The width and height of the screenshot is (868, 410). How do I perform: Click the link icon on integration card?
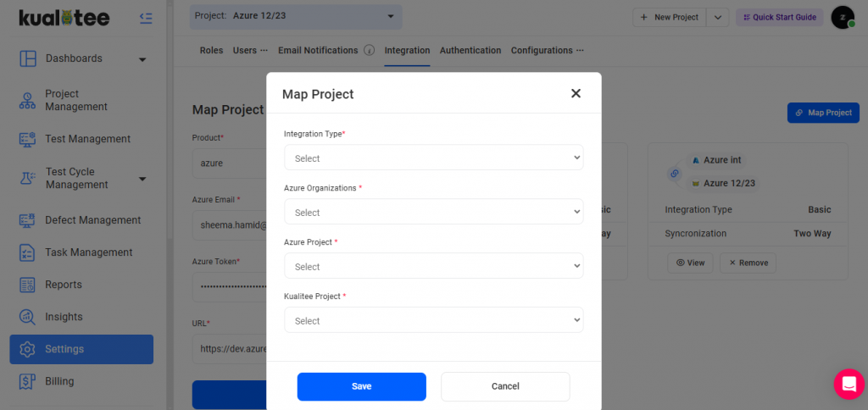pos(674,174)
